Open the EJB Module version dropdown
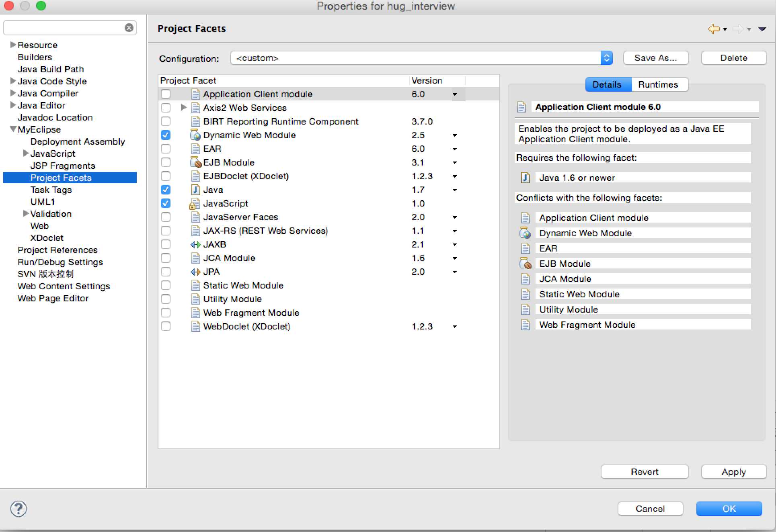The width and height of the screenshot is (776, 532). [x=455, y=163]
